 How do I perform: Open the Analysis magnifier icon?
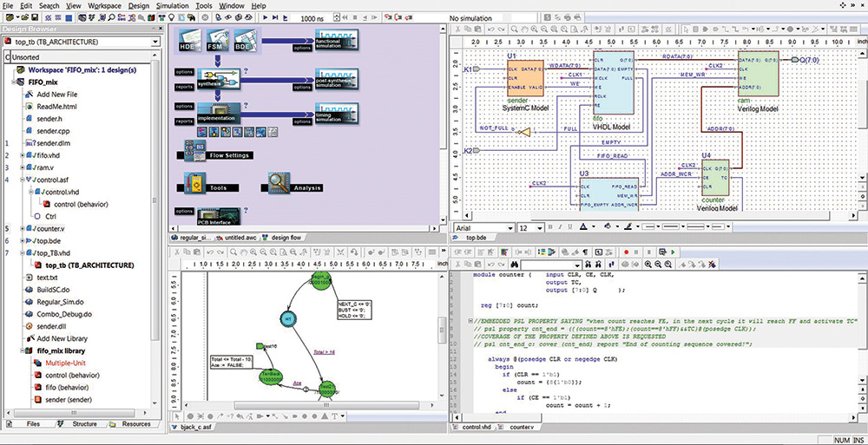[279, 183]
